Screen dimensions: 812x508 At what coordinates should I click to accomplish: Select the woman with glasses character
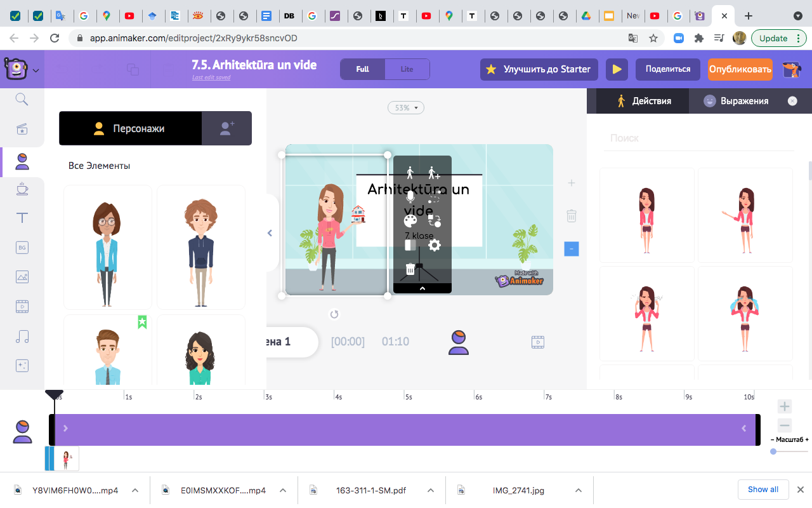108,247
